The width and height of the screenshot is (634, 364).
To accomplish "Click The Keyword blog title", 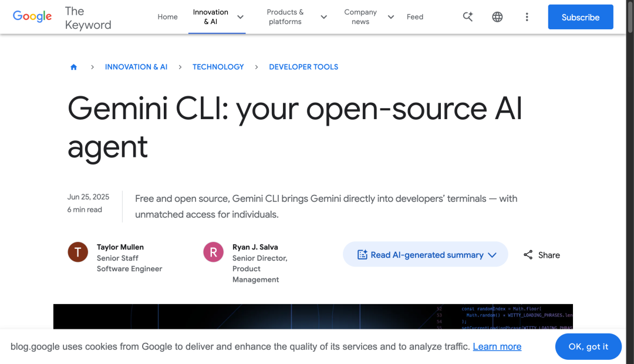I will 88,18.
